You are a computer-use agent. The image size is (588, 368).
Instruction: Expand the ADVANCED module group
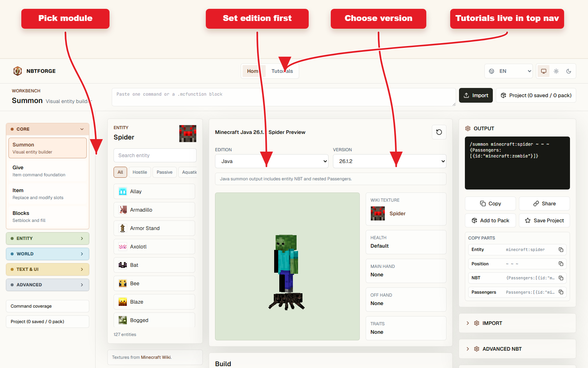47,285
